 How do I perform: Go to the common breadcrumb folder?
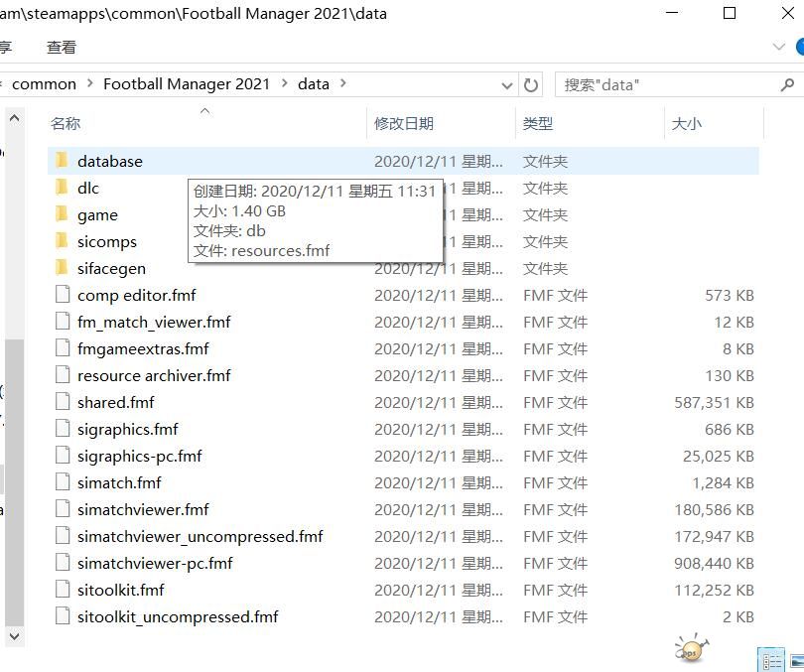point(44,83)
